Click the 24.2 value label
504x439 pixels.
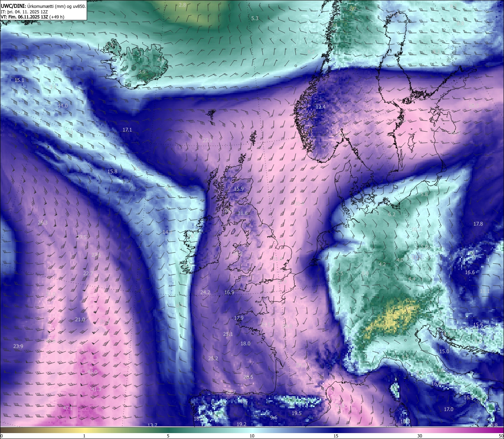(205, 292)
